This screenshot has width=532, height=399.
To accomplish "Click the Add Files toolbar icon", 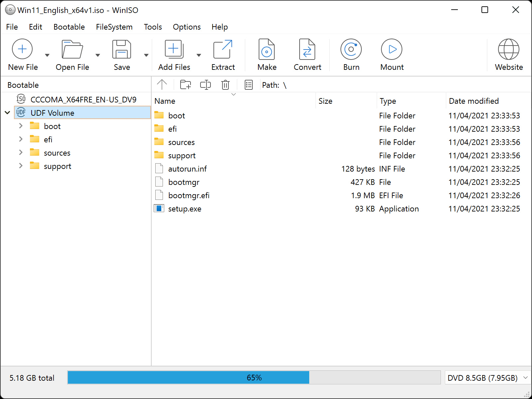I will tap(174, 49).
